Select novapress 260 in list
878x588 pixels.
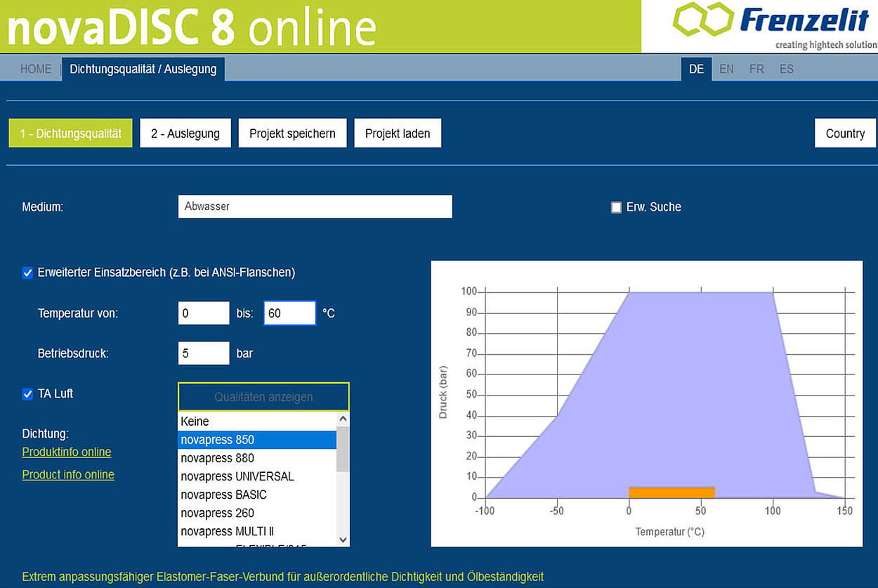pos(257,513)
